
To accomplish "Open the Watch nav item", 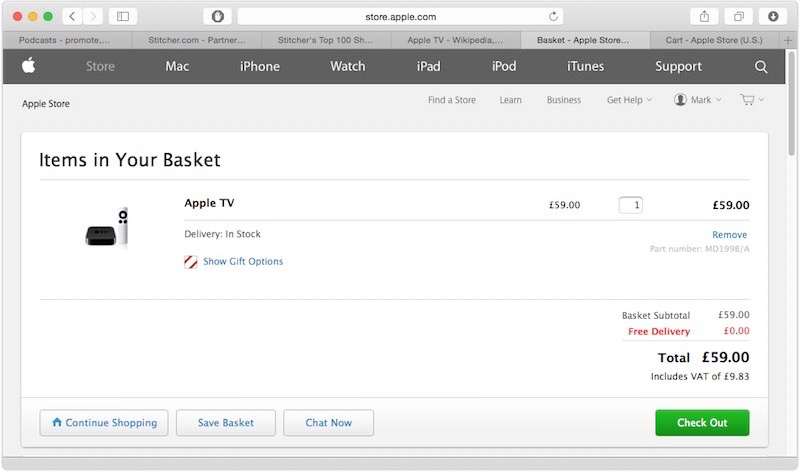I will tap(347, 66).
